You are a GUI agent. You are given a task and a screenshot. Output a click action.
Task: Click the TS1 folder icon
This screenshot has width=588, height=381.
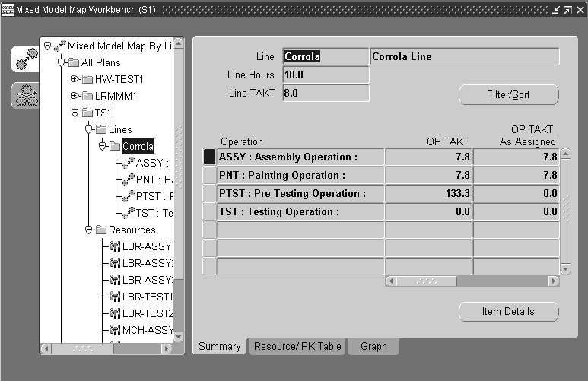pyautogui.click(x=87, y=113)
